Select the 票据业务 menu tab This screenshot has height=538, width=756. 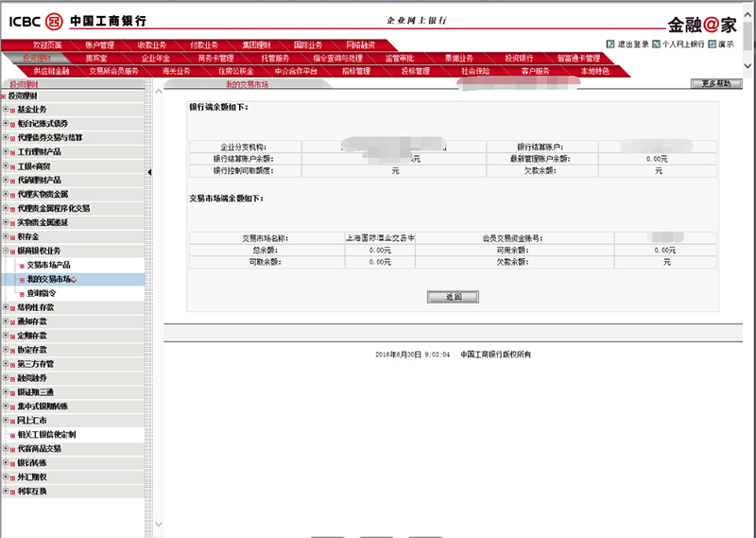click(x=460, y=58)
